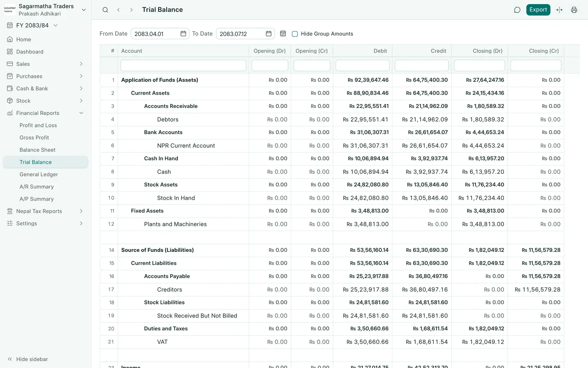Image resolution: width=588 pixels, height=368 pixels.
Task: Click the Debit column header
Action: pyautogui.click(x=363, y=51)
